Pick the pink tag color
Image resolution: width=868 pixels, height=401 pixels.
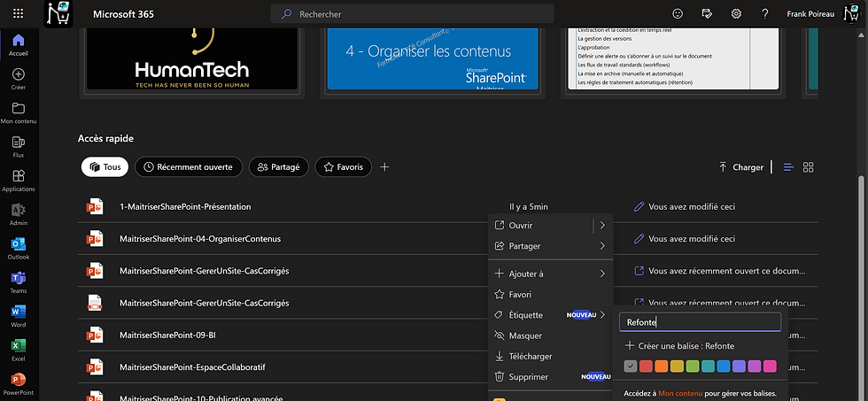(770, 366)
